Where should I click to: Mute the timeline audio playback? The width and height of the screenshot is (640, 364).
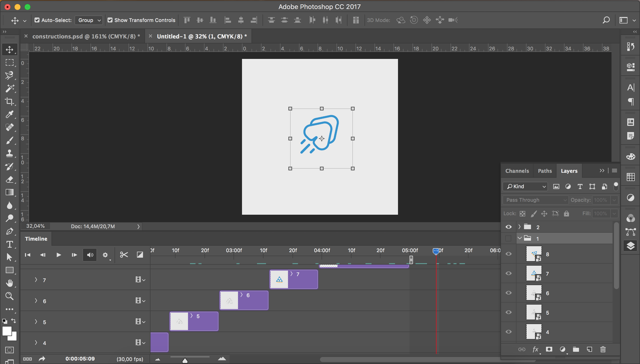coord(90,255)
